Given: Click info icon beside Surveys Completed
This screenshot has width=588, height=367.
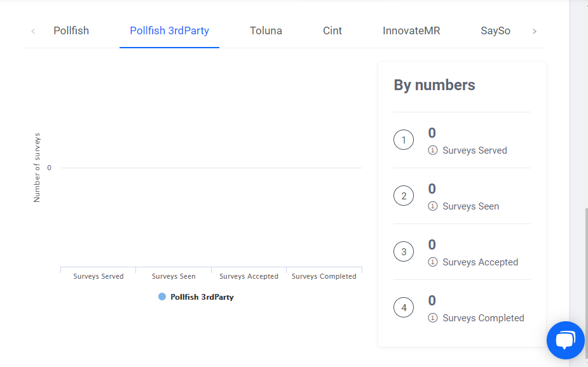Looking at the screenshot, I should pyautogui.click(x=433, y=318).
